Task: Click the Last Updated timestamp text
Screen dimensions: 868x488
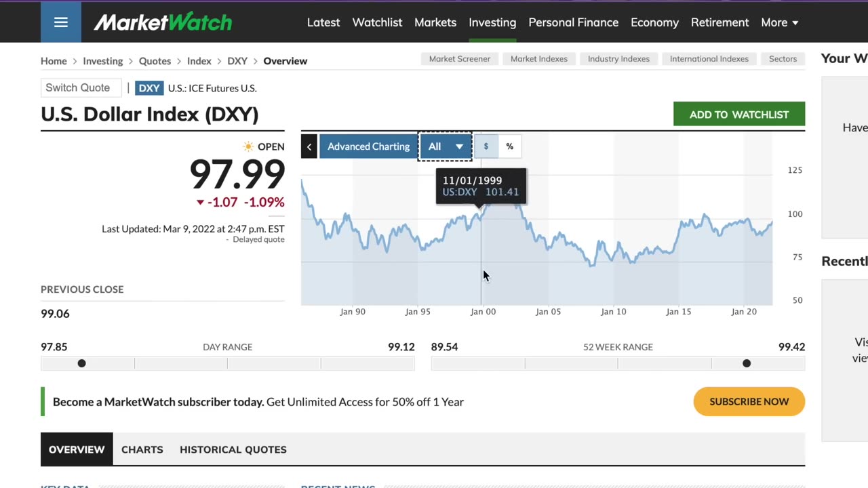Action: tap(193, 229)
